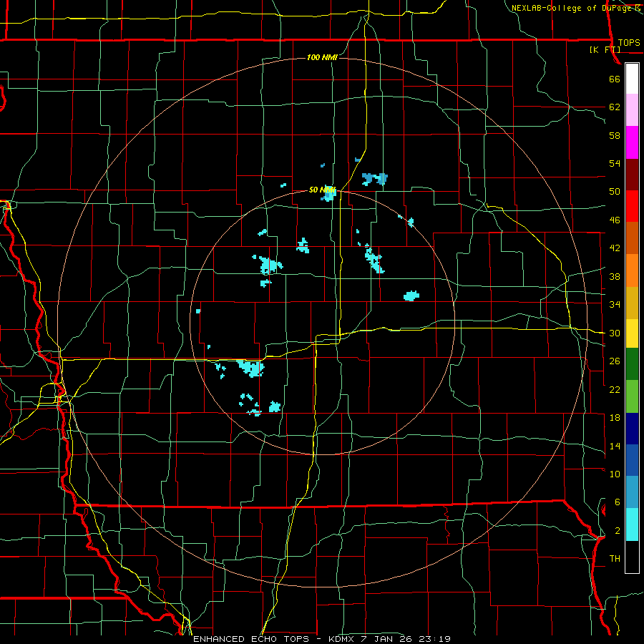Click the dark red (maroon) legend swatch
This screenshot has width=644, height=644.
coord(632,174)
